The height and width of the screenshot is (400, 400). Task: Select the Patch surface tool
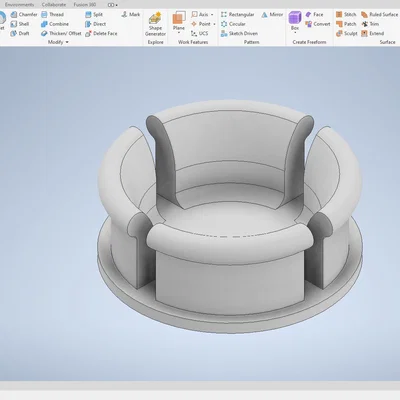(x=346, y=24)
